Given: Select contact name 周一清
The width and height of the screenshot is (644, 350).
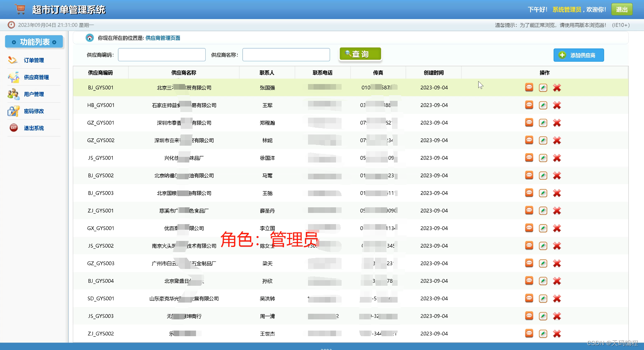Looking at the screenshot, I should pyautogui.click(x=267, y=316).
